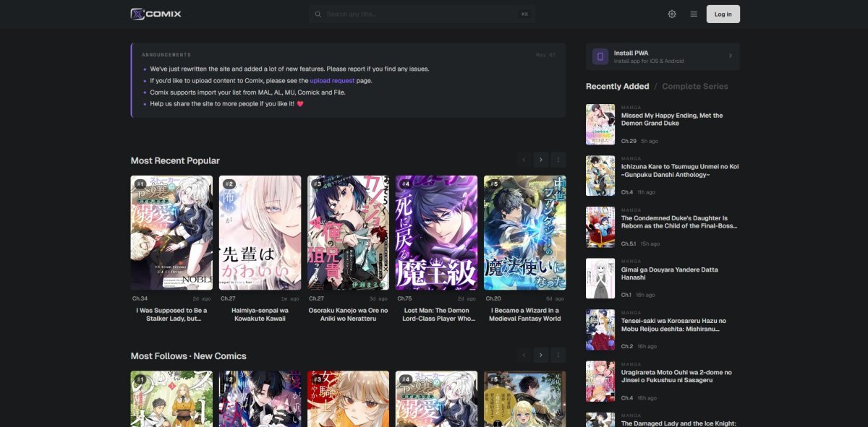Image resolution: width=868 pixels, height=427 pixels.
Task: Open the upload request link
Action: pyautogui.click(x=332, y=81)
